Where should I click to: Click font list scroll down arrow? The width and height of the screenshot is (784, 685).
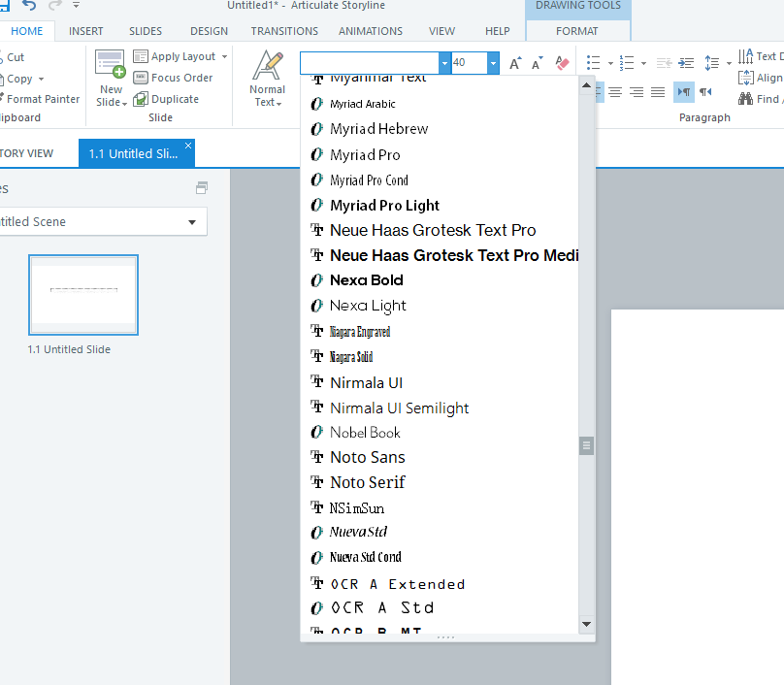586,624
